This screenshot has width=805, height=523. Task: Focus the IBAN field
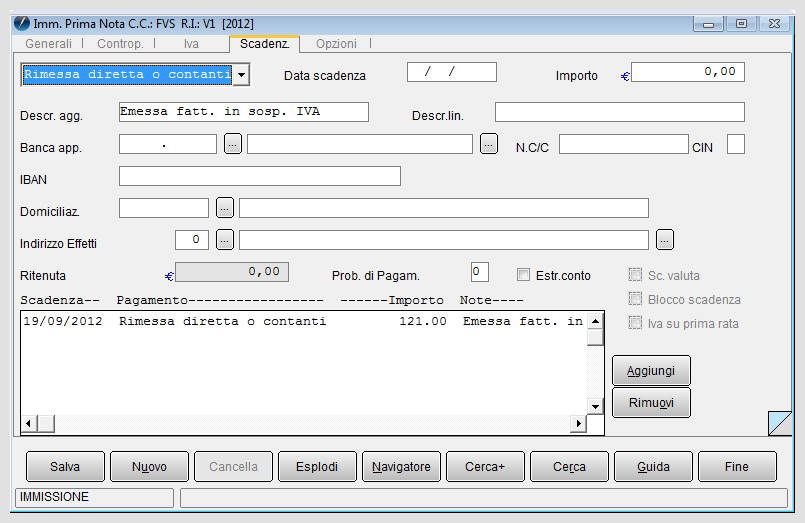tap(260, 176)
